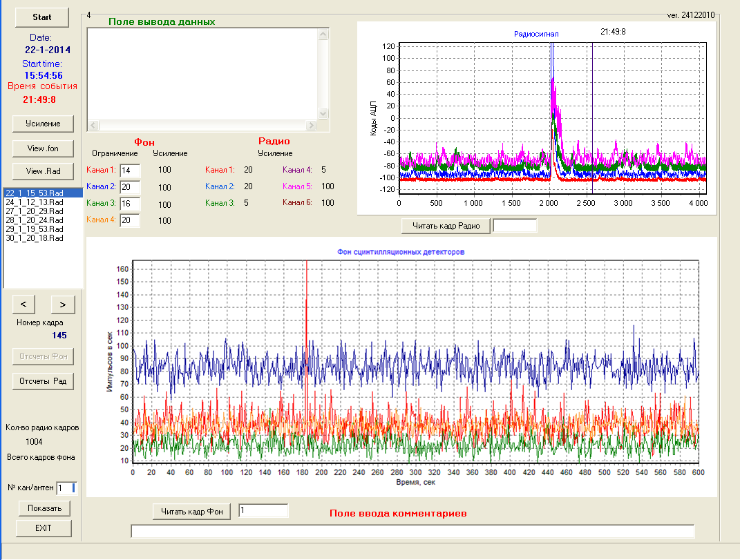Click the disabled Отсчеты Фон button
This screenshot has height=560, width=740.
tap(43, 356)
